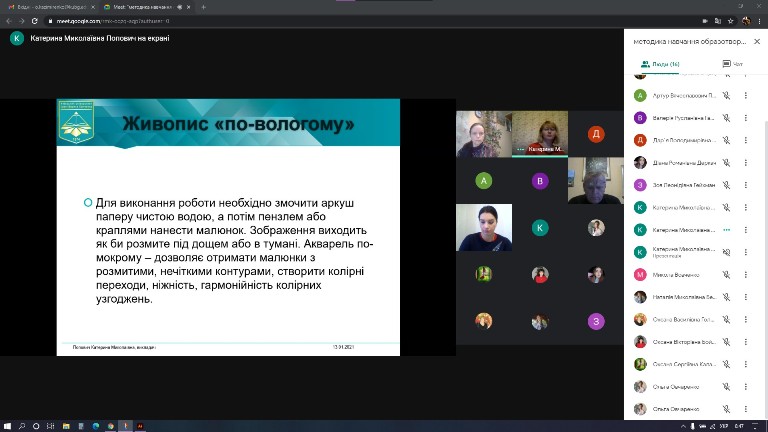Click Ольга Овчаренко's muted mic icon
The width and height of the screenshot is (768, 432).
tap(727, 386)
